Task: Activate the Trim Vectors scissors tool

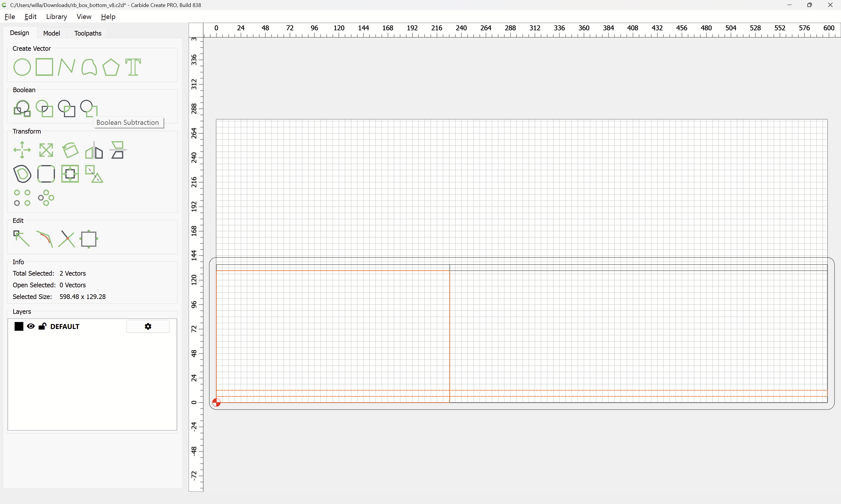Action: pyautogui.click(x=66, y=239)
